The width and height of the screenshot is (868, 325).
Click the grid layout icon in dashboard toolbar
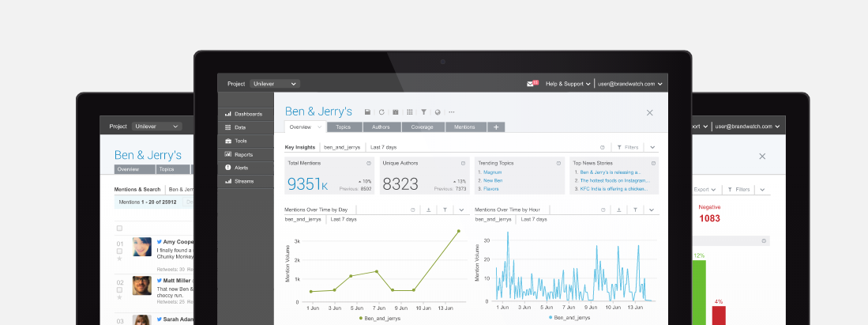[410, 112]
